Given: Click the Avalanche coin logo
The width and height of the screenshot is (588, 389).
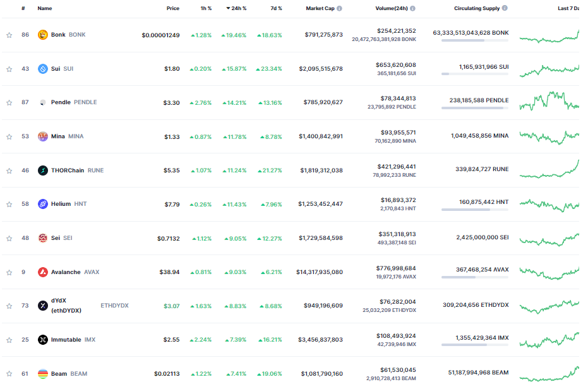Looking at the screenshot, I should (43, 272).
